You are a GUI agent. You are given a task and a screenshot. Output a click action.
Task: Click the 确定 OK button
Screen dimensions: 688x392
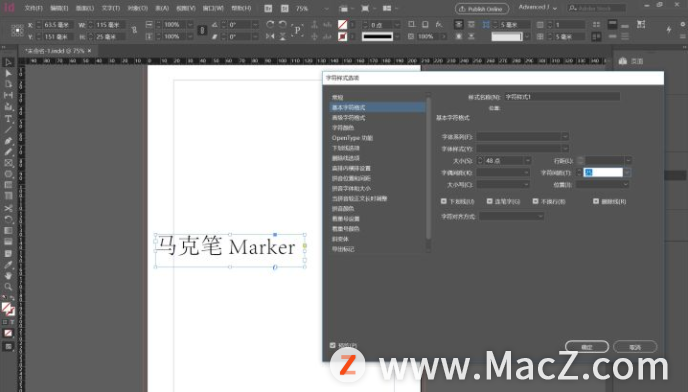(587, 347)
